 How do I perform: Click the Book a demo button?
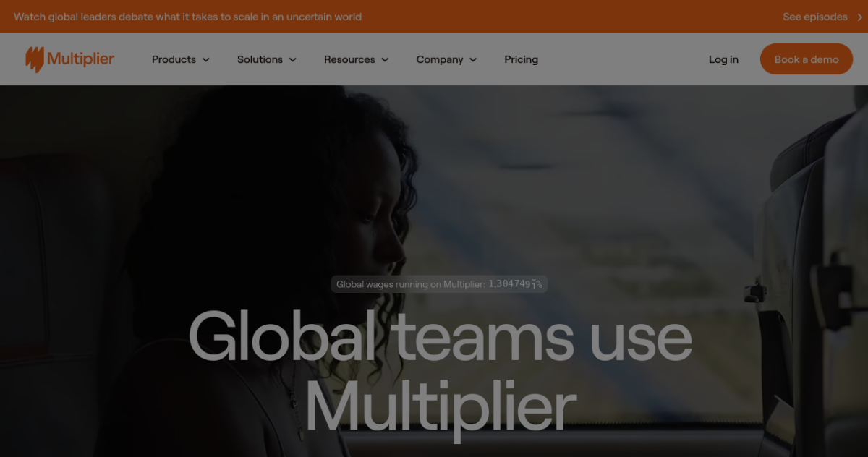(x=807, y=59)
